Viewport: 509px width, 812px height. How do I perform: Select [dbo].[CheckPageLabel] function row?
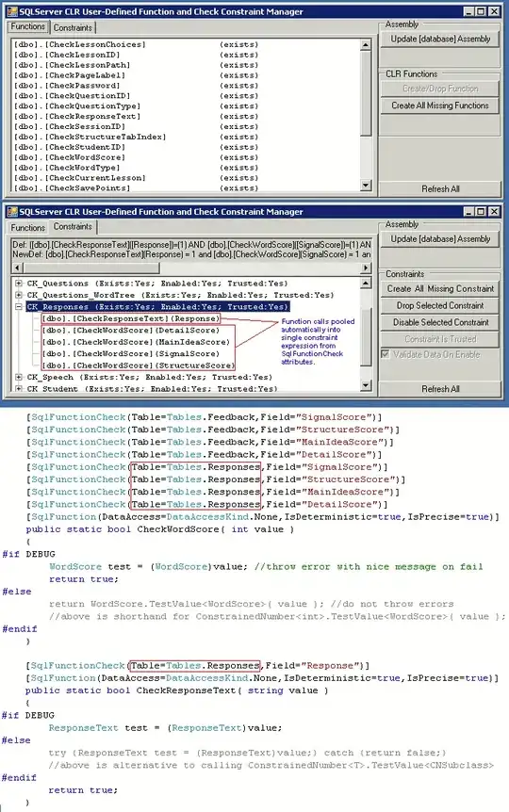[136, 75]
